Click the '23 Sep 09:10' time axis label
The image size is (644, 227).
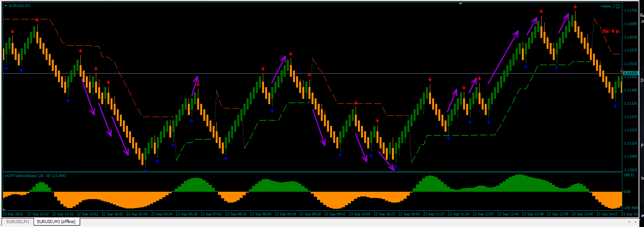[286, 214]
